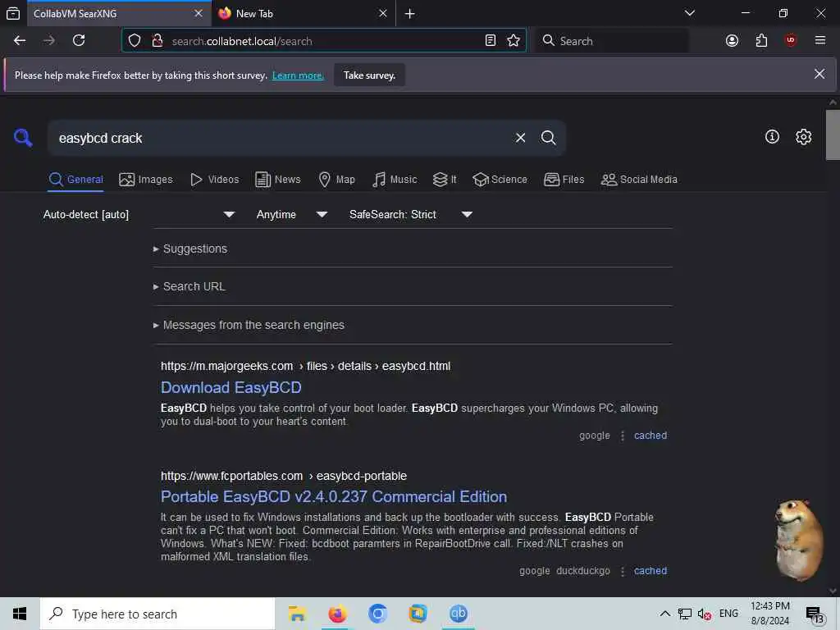
Task: Switch to the Science category
Action: pyautogui.click(x=500, y=180)
